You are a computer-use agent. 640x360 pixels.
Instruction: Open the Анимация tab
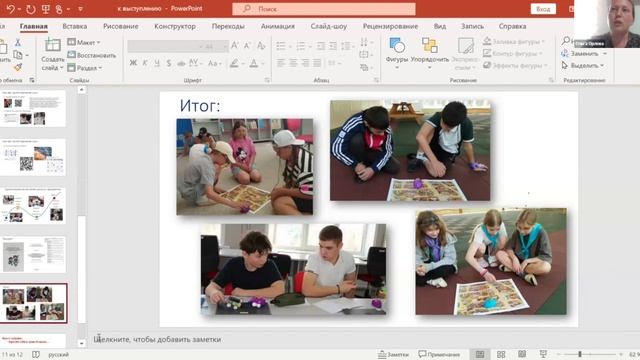(x=278, y=26)
